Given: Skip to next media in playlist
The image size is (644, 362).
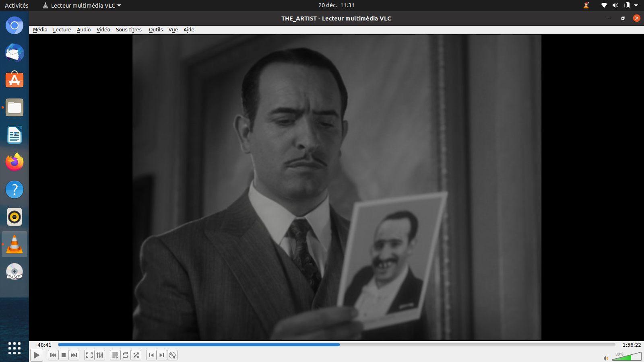Looking at the screenshot, I should coord(74,355).
